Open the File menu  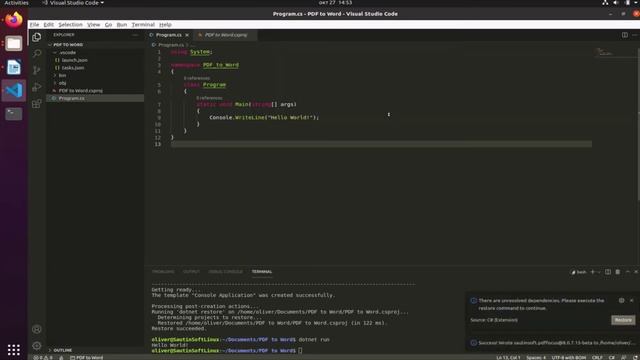tap(34, 24)
